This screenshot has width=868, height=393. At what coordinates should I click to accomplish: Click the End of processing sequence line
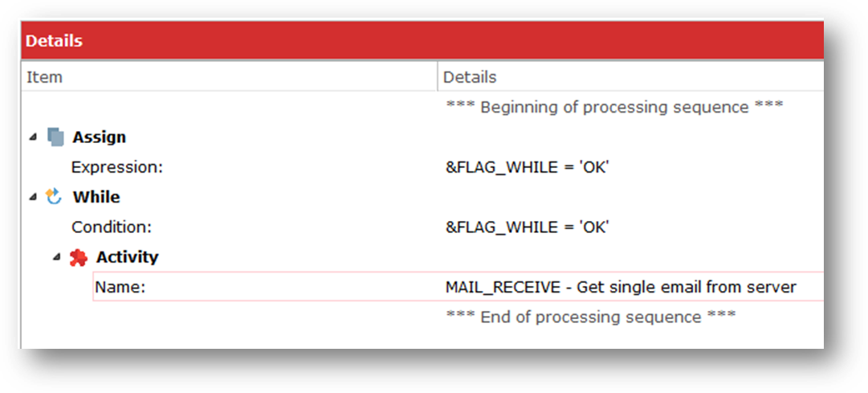590,317
